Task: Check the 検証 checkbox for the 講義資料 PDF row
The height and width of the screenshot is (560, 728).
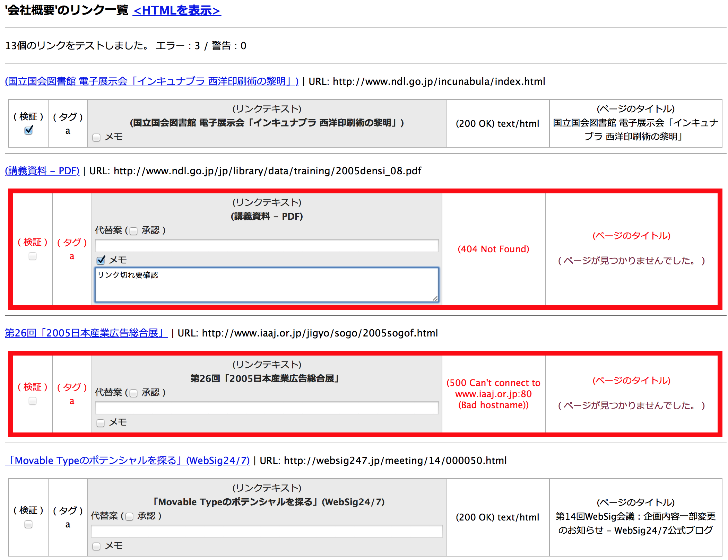Action: [32, 256]
